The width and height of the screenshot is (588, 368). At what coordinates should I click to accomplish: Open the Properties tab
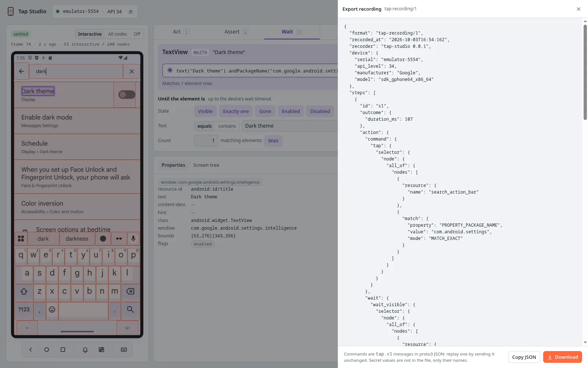coord(173,165)
